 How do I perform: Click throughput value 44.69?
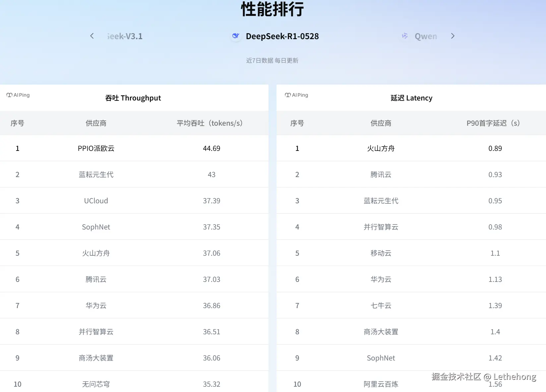pos(212,148)
